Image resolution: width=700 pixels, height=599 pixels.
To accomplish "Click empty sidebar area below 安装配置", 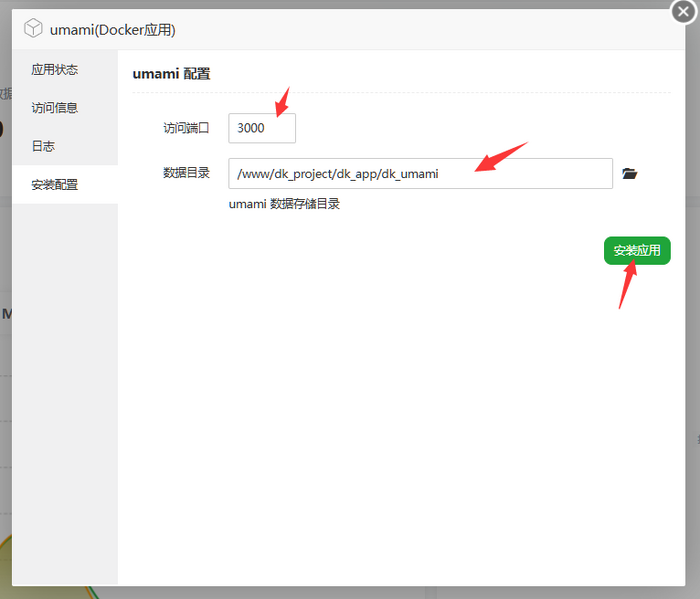I will click(65, 400).
